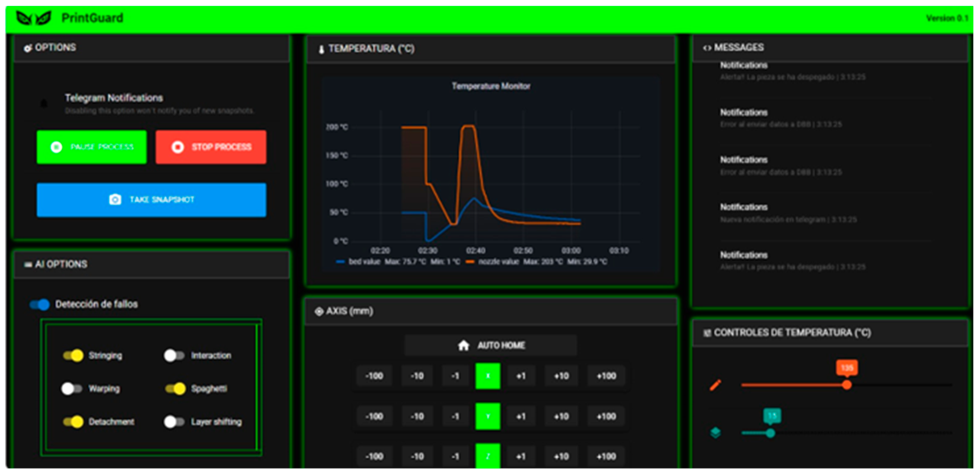Turn off the Stringing detection toggle
Image resolution: width=980 pixels, height=475 pixels.
click(x=73, y=356)
